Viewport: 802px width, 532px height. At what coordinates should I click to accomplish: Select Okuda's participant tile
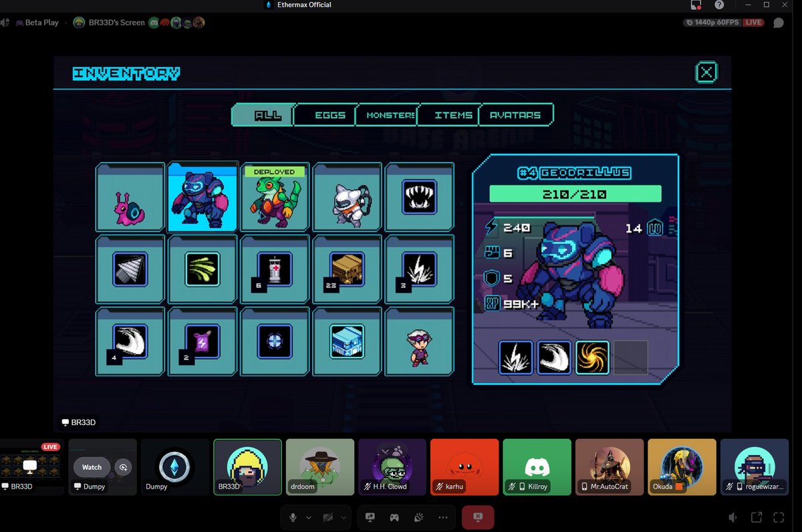681,467
